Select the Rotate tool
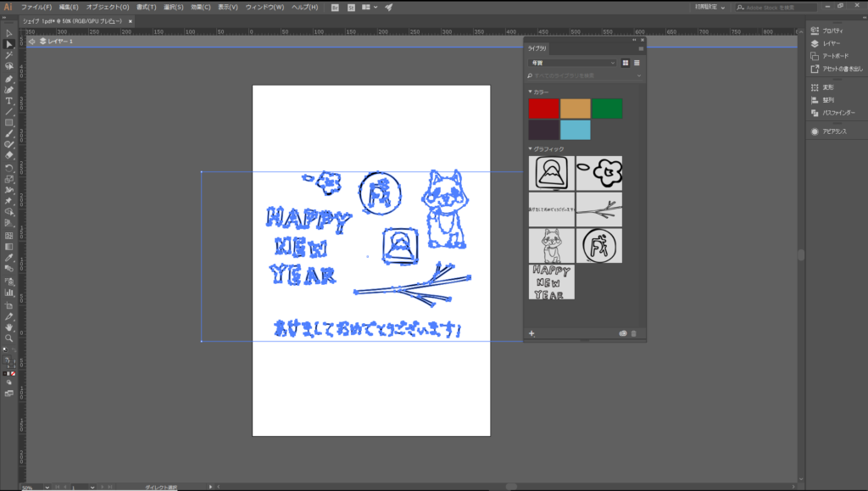The image size is (868, 491). [x=8, y=168]
